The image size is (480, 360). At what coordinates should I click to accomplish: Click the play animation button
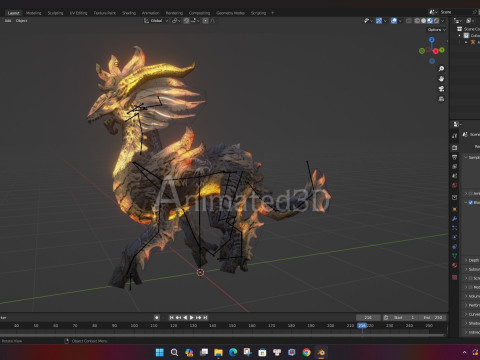192,317
